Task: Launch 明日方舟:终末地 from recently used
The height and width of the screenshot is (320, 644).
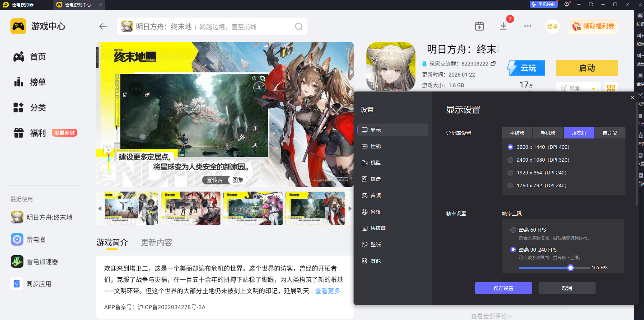Action: [x=41, y=217]
